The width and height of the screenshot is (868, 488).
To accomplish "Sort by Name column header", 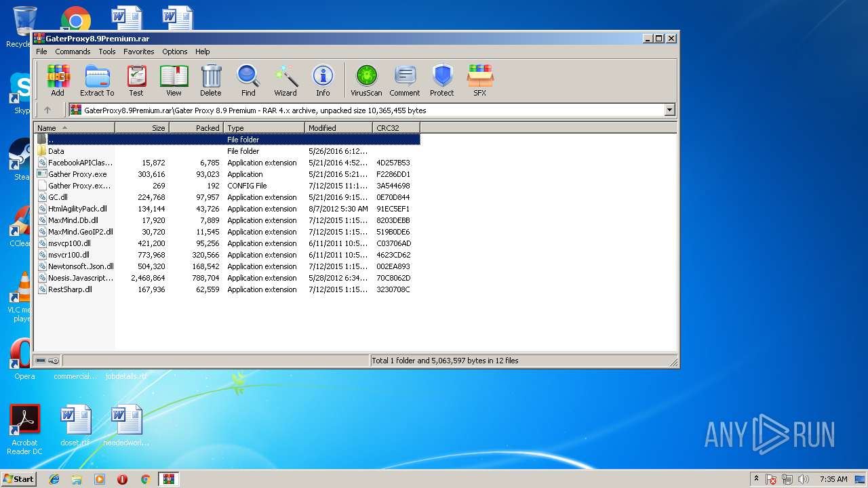I will coord(75,127).
